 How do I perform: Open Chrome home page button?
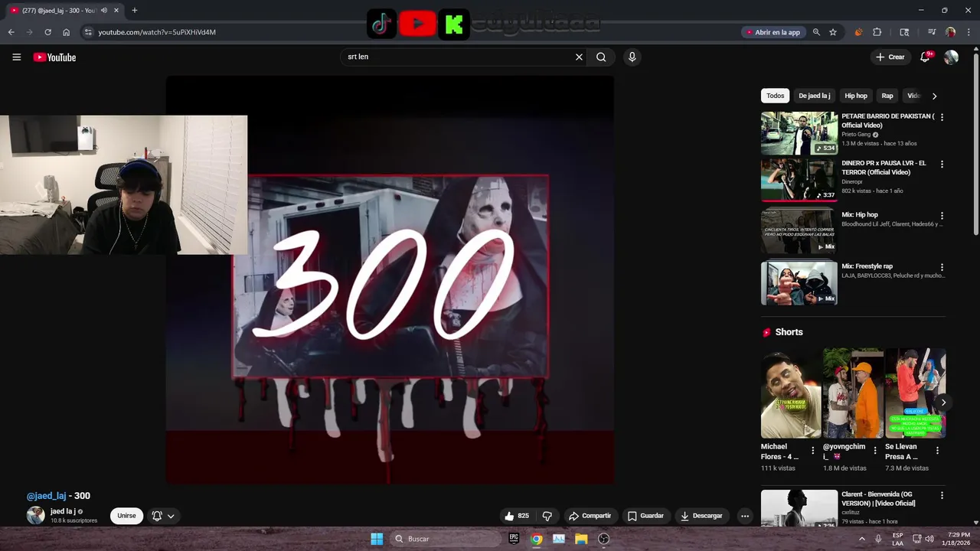(x=66, y=32)
